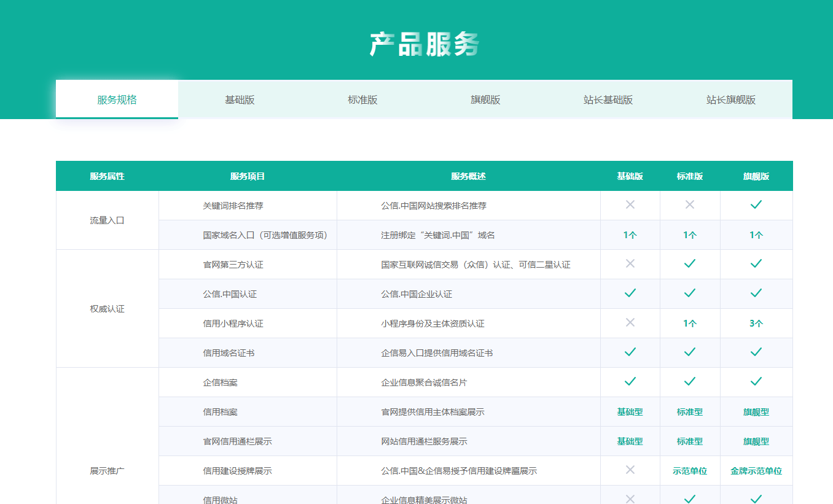The width and height of the screenshot is (833, 504).
Task: Select the 标准型 link in 官网信用通栏展示 row
Action: pyautogui.click(x=690, y=441)
